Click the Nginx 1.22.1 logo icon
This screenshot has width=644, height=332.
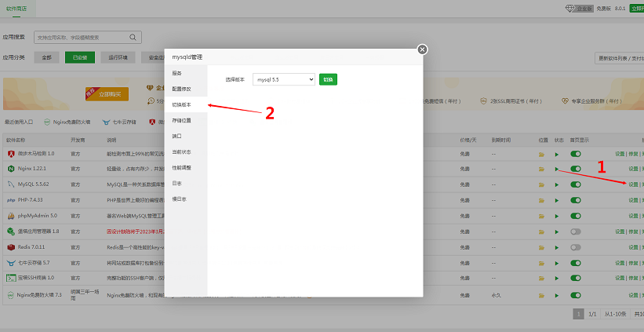pyautogui.click(x=12, y=169)
